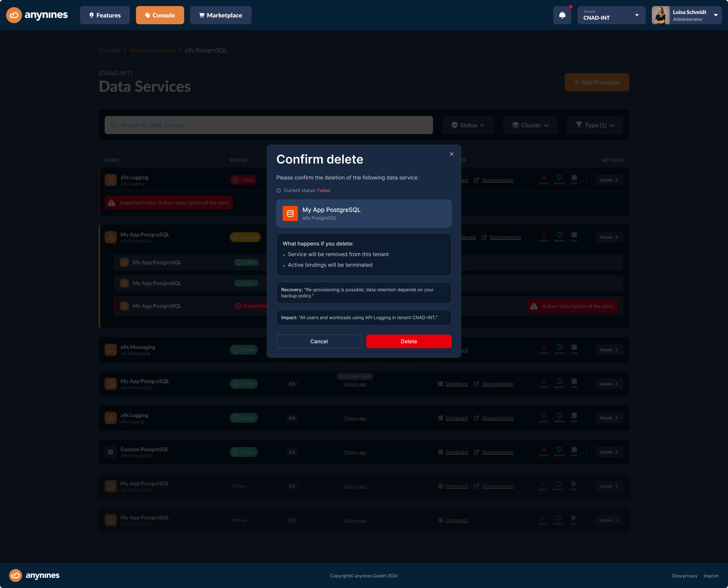This screenshot has width=728, height=588.
Task: Expand the Cluster filter dropdown
Action: [530, 125]
